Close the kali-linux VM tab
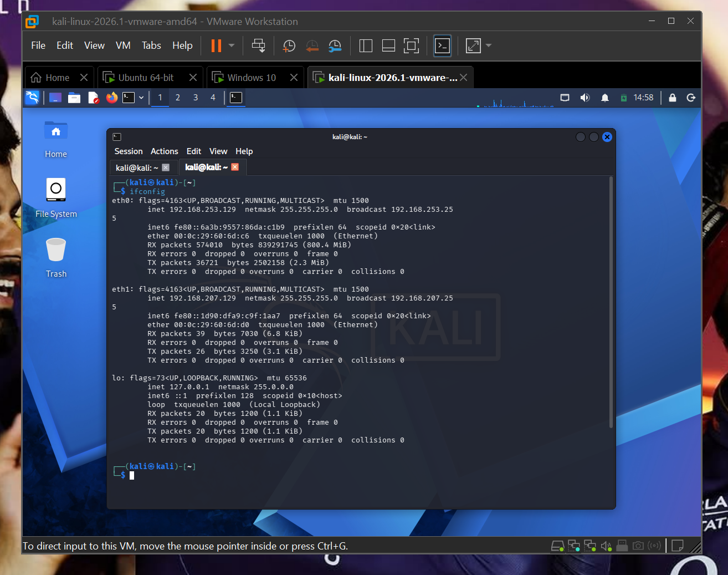Image resolution: width=728 pixels, height=575 pixels. (x=463, y=78)
